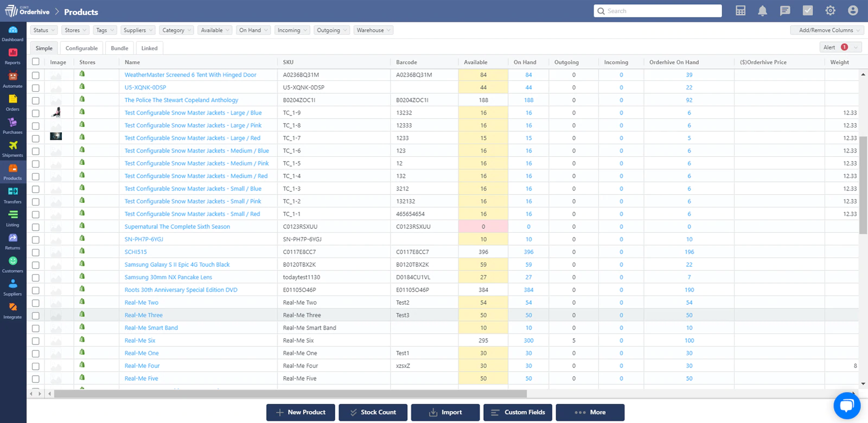The width and height of the screenshot is (868, 423).
Task: Expand the Incoming filter dropdown
Action: (x=292, y=30)
